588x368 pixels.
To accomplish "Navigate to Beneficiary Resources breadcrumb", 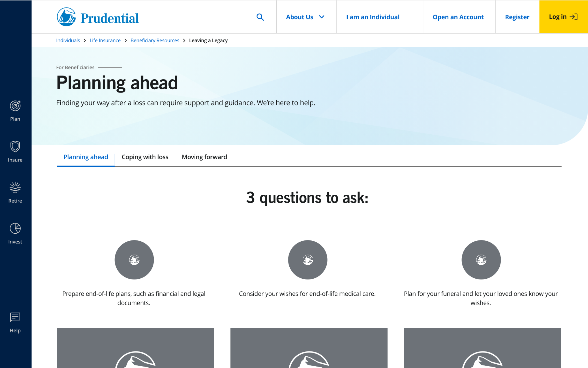I will pyautogui.click(x=155, y=40).
